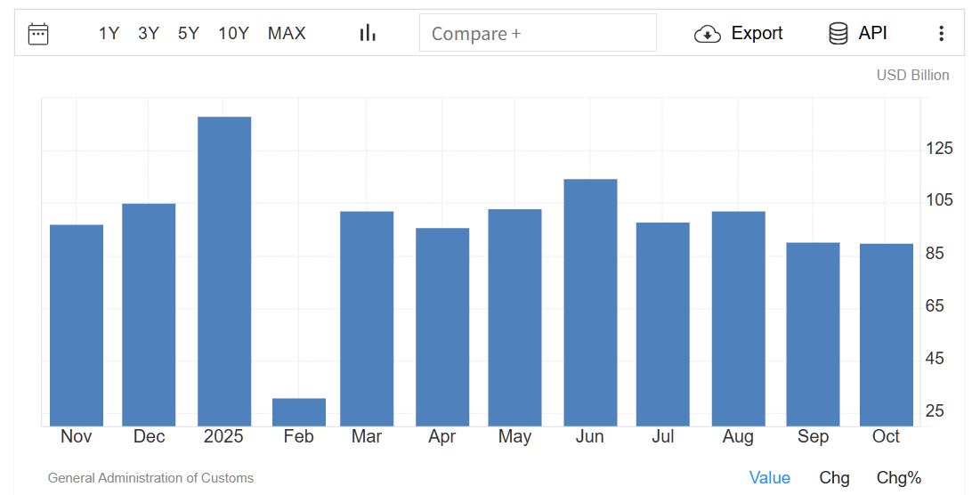Click the Export text button
This screenshot has width=980, height=495.
click(757, 34)
